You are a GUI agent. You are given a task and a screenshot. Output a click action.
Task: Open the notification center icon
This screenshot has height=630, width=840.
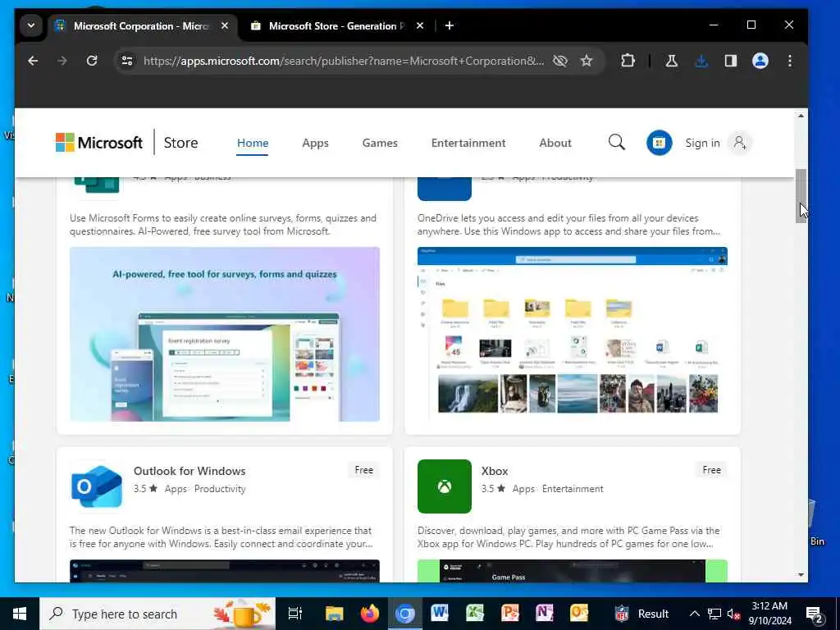pos(815,614)
